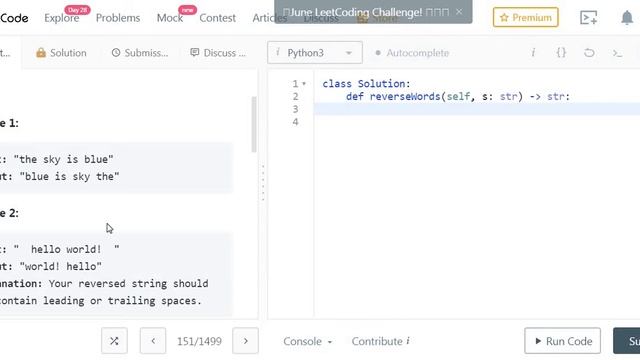Toggle the Autocomplete option
The width and height of the screenshot is (640, 360).
click(x=412, y=53)
